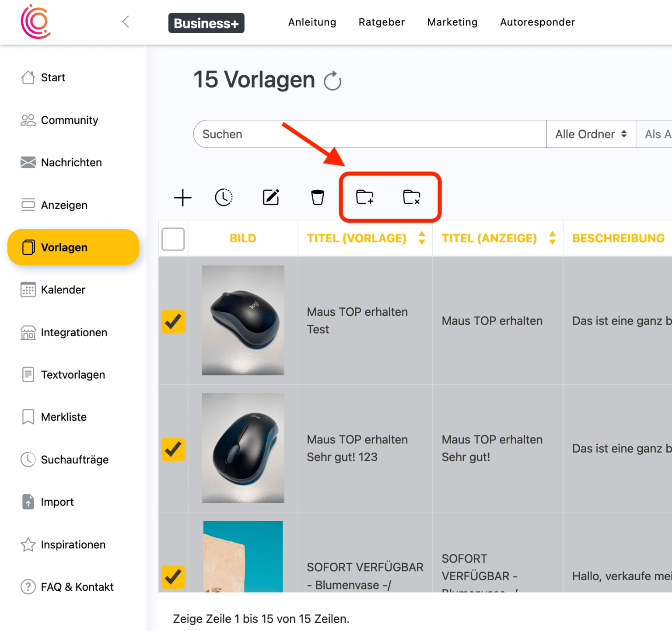Open the Nachrichten section in the sidebar
This screenshot has height=631, width=672.
point(71,162)
